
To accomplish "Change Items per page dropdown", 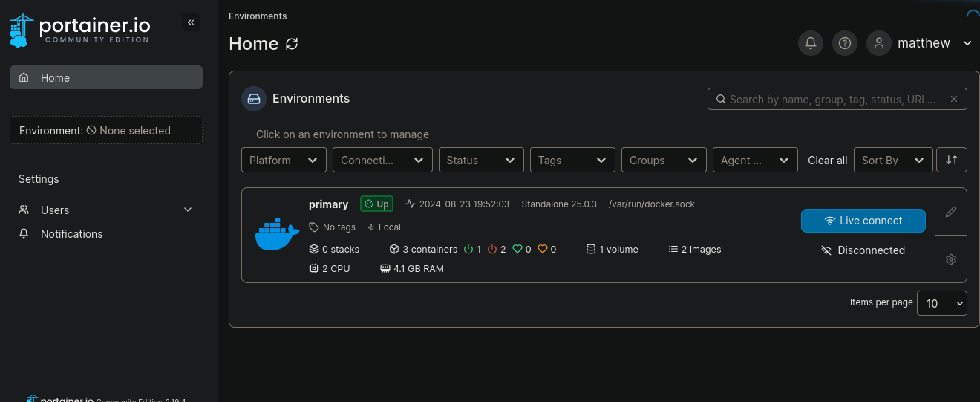I will pyautogui.click(x=941, y=303).
